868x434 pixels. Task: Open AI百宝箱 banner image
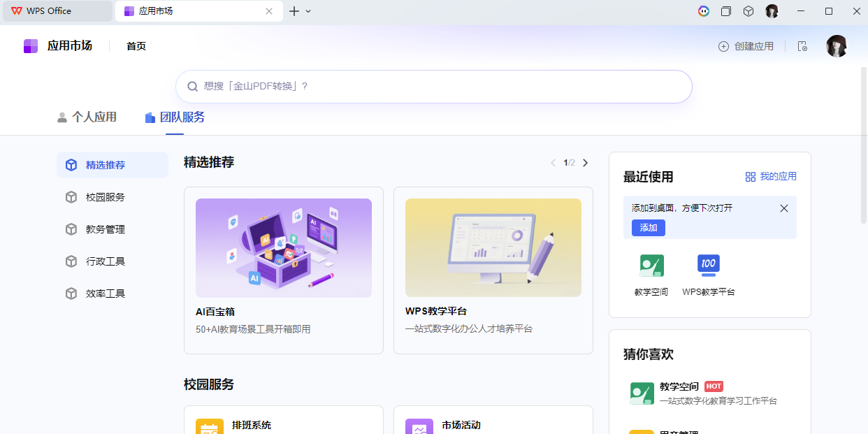point(284,248)
